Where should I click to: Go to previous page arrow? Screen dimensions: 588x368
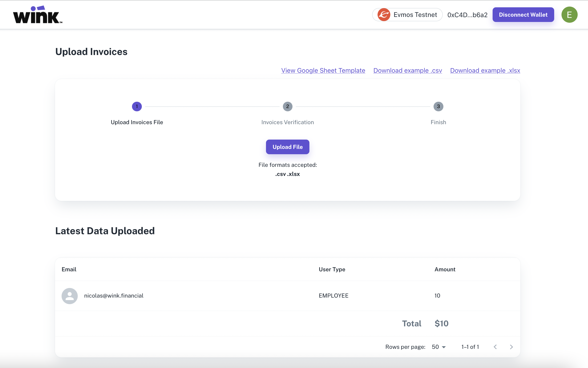[x=495, y=347]
